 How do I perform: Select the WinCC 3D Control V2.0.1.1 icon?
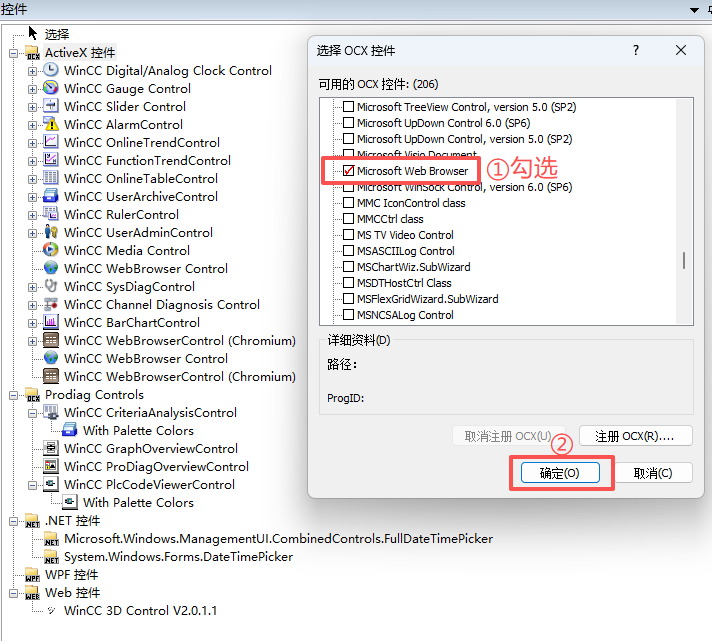click(51, 611)
